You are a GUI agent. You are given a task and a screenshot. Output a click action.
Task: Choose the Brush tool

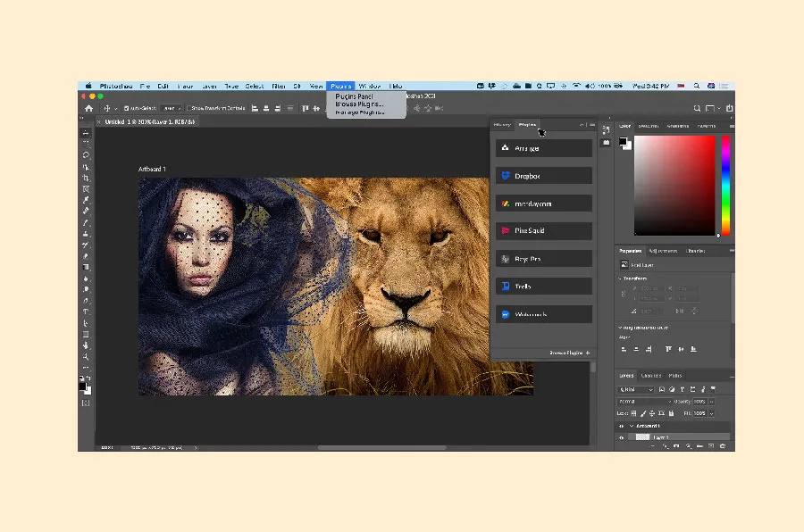coord(85,224)
